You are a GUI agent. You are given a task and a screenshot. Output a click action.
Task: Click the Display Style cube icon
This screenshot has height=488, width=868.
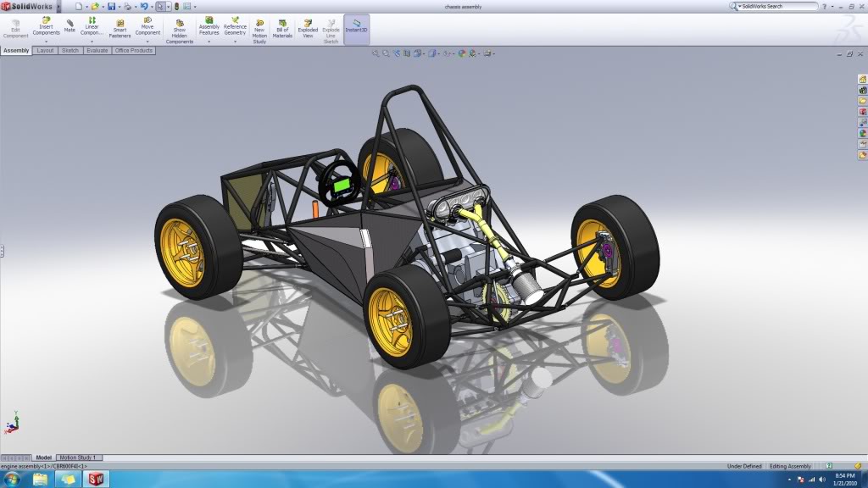(x=431, y=53)
